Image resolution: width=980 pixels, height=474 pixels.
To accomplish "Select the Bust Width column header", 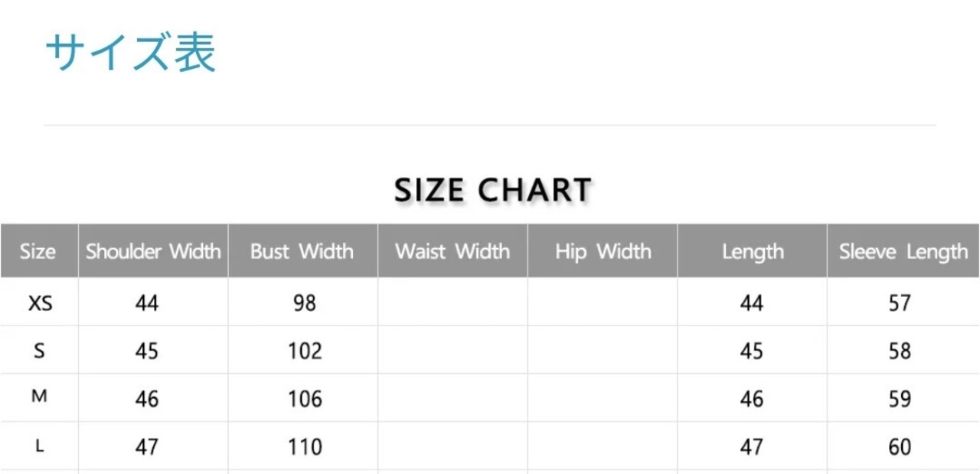I will coord(302,251).
